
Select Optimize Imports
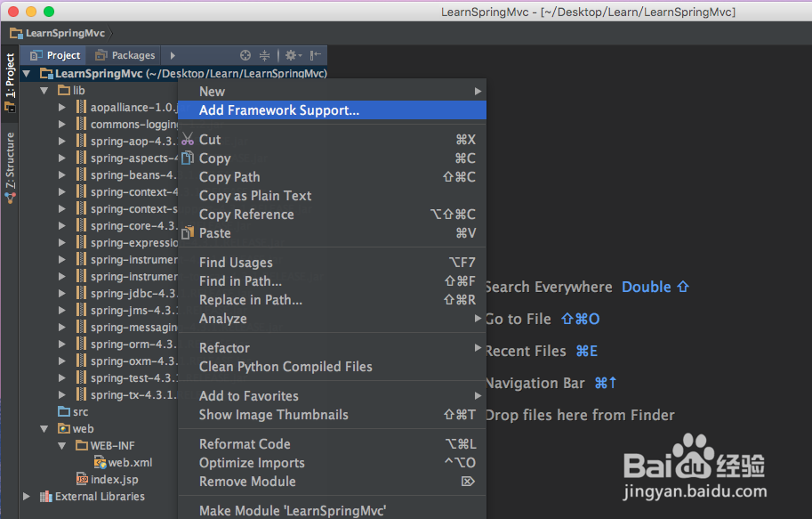pyautogui.click(x=332, y=463)
